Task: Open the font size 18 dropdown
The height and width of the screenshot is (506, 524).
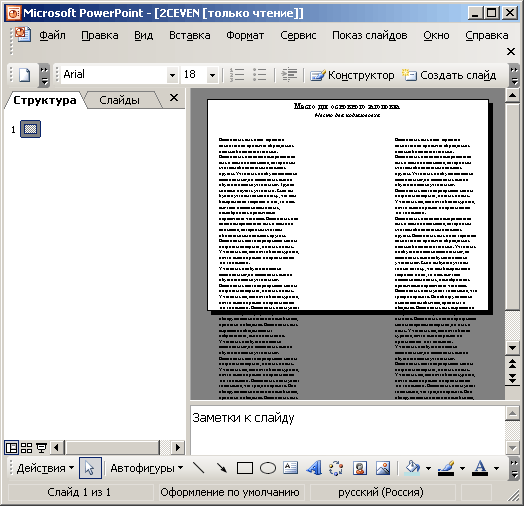Action: 212,75
